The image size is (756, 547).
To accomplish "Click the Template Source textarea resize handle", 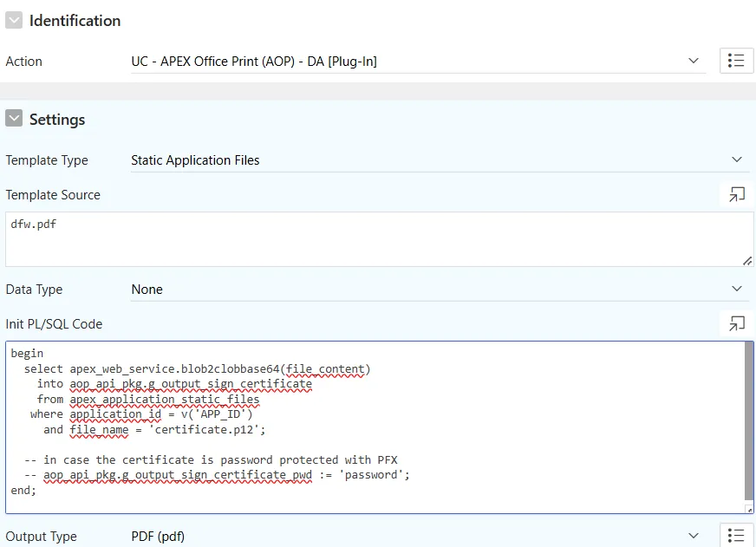I will coord(747,261).
